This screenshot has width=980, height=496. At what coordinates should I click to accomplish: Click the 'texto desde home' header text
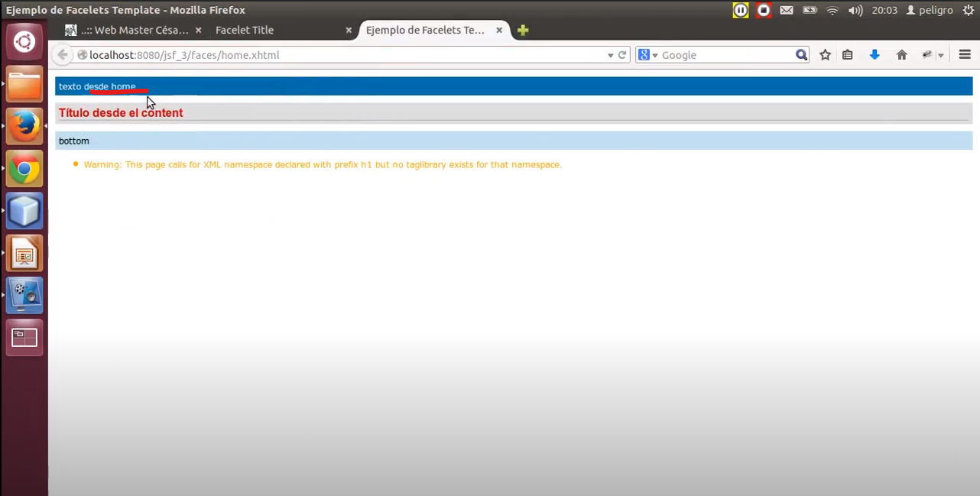pos(97,86)
